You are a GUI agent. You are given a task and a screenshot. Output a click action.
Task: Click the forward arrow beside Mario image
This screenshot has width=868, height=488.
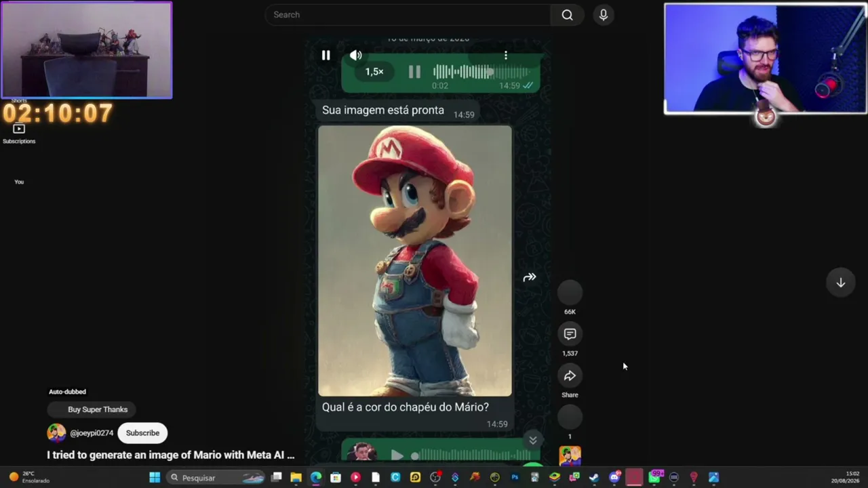click(530, 277)
